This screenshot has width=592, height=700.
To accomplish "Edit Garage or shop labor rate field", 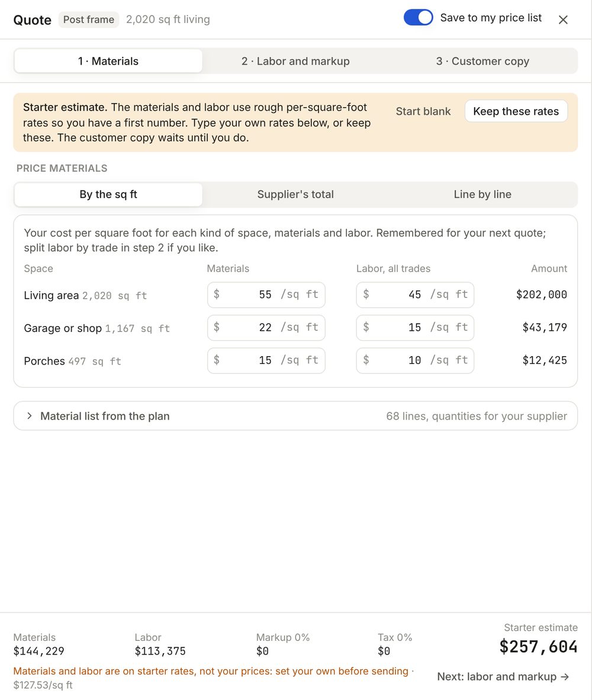I will pyautogui.click(x=415, y=328).
